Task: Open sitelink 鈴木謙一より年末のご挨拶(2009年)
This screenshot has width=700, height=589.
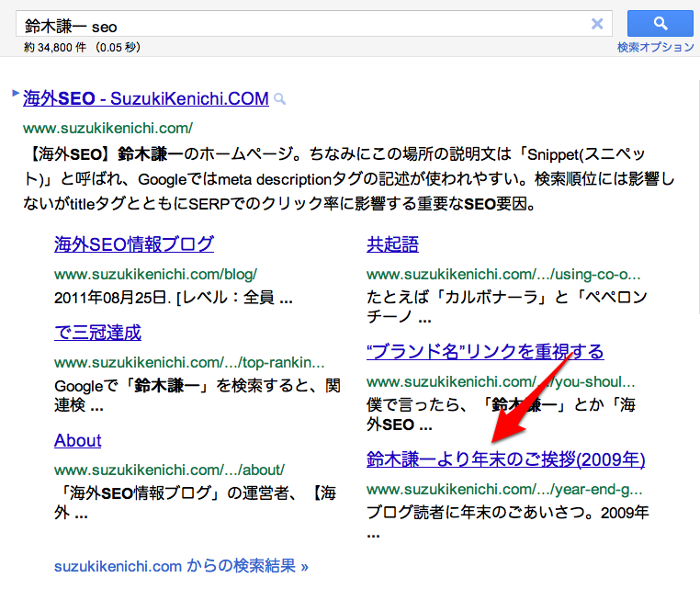Action: pos(506,459)
